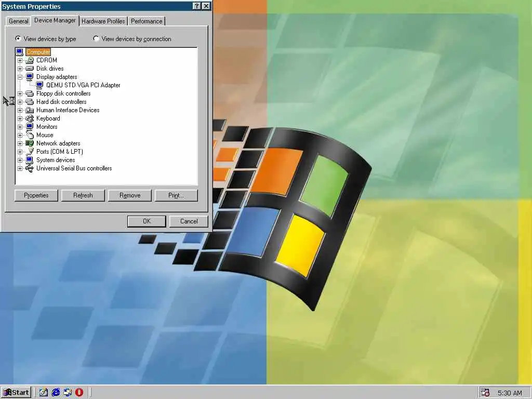Open device Properties button

click(36, 195)
